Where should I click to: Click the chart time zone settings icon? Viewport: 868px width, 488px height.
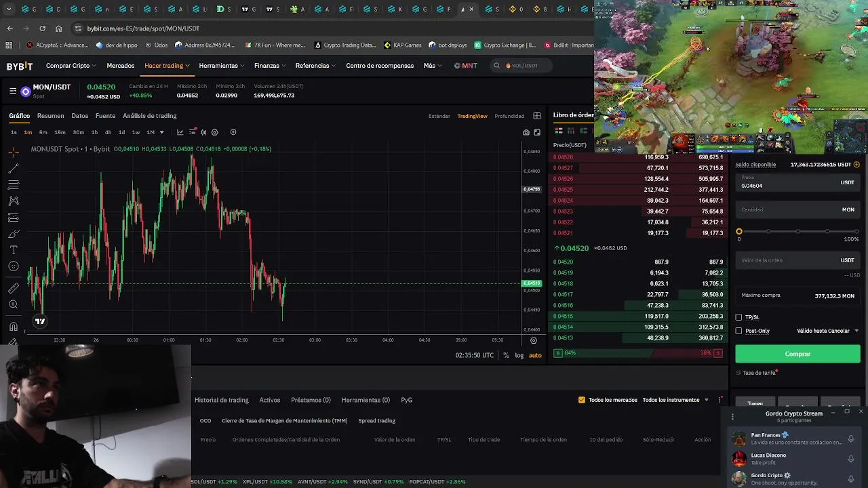534,340
